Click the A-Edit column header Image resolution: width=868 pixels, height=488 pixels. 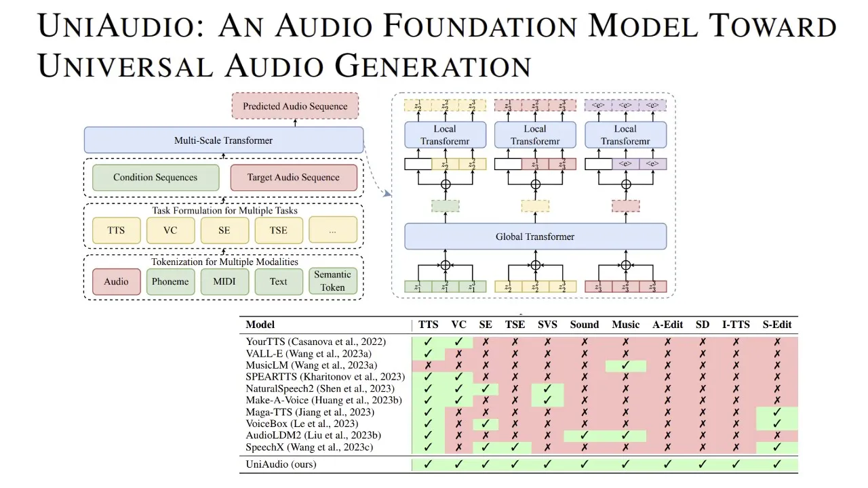pyautogui.click(x=668, y=325)
